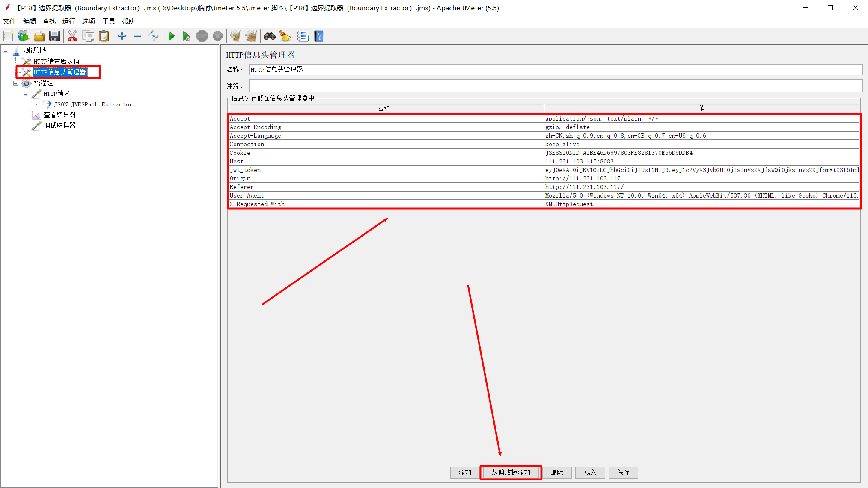Screen dimensions: 868x488
Task: Save the test plan with the floppy icon
Action: [54, 36]
